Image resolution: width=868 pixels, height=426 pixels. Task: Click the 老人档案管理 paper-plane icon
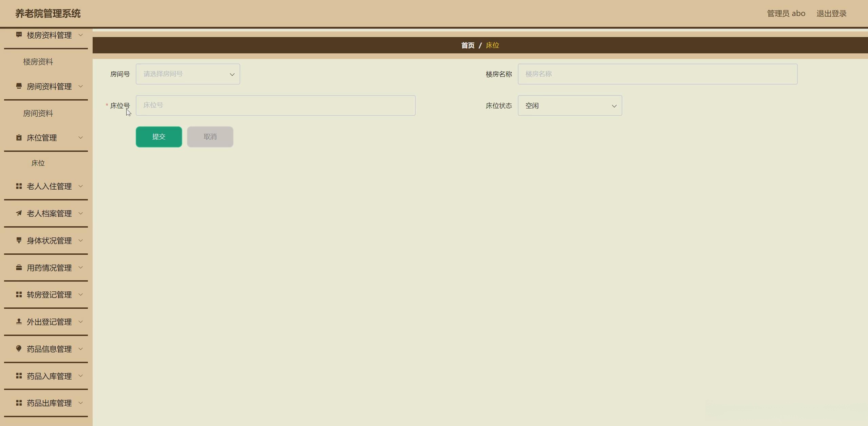pyautogui.click(x=19, y=213)
